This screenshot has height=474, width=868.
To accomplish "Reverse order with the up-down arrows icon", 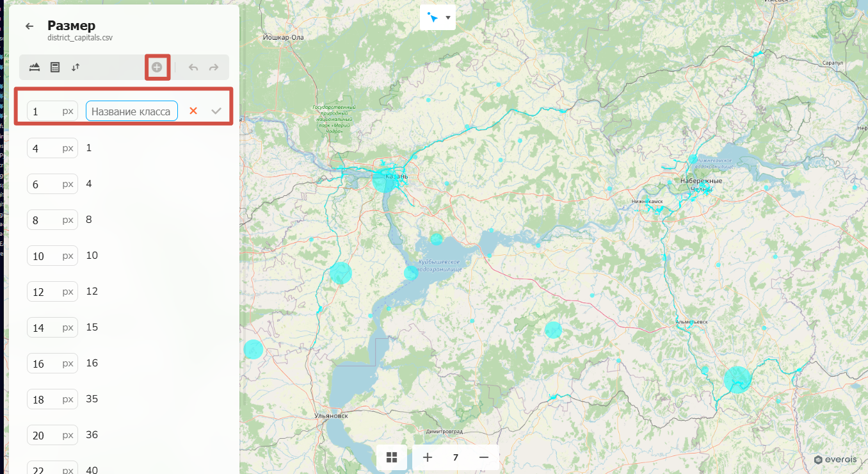I will 76,67.
